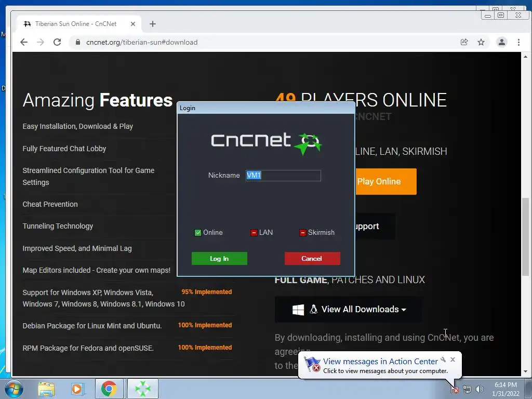The height and width of the screenshot is (399, 532).
Task: Click 'RPM Package for Fedora and openSUSE' text
Action: 88,348
